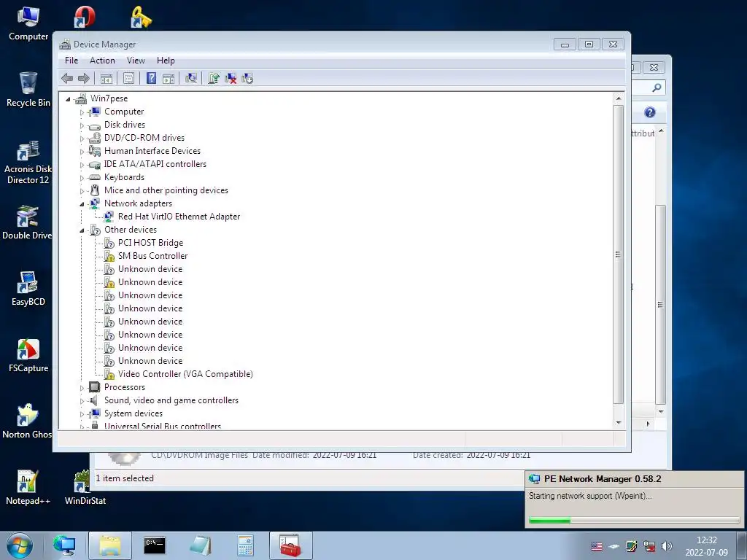The image size is (747, 560).
Task: Click the Double Driver desktop icon
Action: click(x=27, y=222)
